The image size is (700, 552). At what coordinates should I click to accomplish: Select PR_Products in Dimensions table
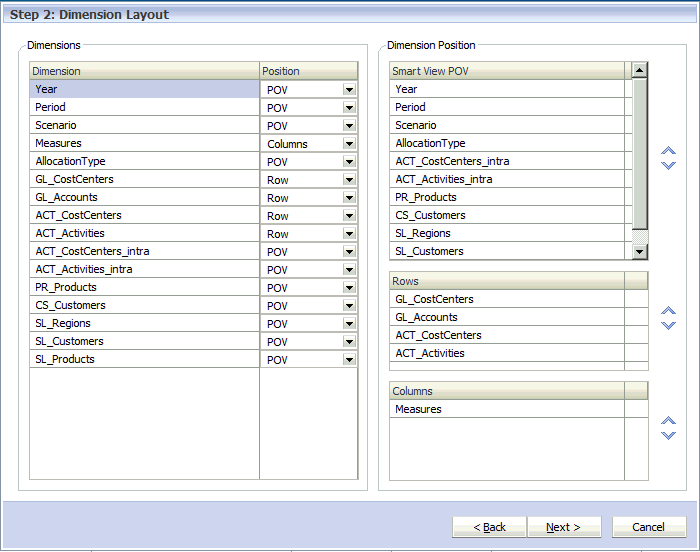coord(144,287)
